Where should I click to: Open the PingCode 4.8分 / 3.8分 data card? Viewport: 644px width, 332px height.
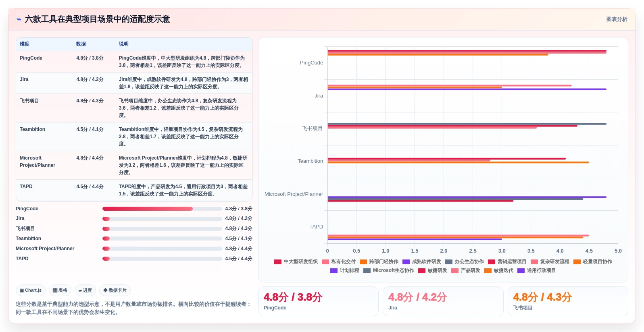(319, 301)
